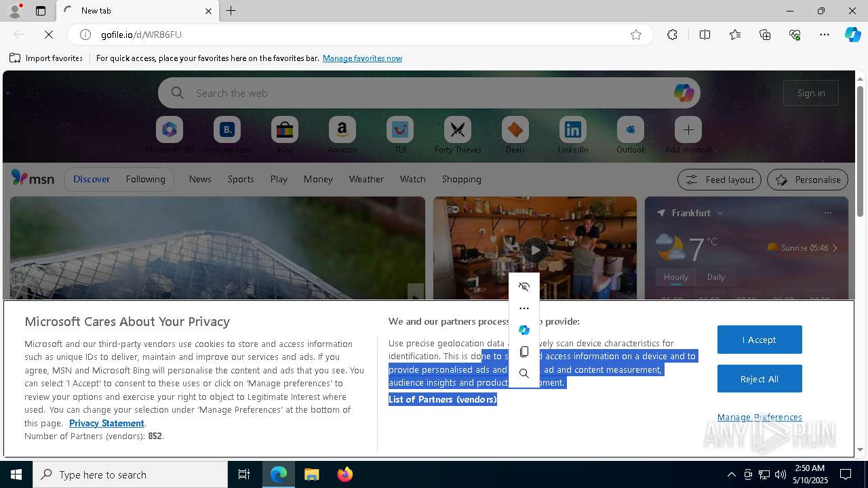868x488 pixels.
Task: Open the MSN logo link
Action: (33, 178)
